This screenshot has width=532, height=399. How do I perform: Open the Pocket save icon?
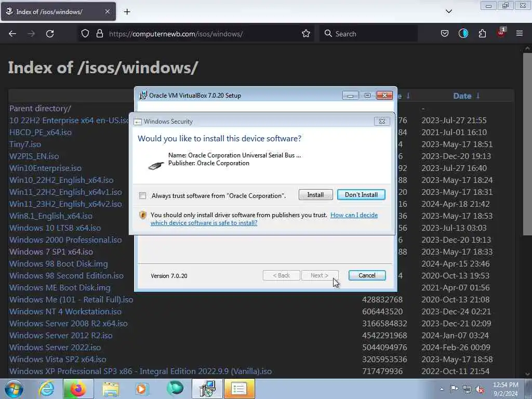tap(445, 34)
